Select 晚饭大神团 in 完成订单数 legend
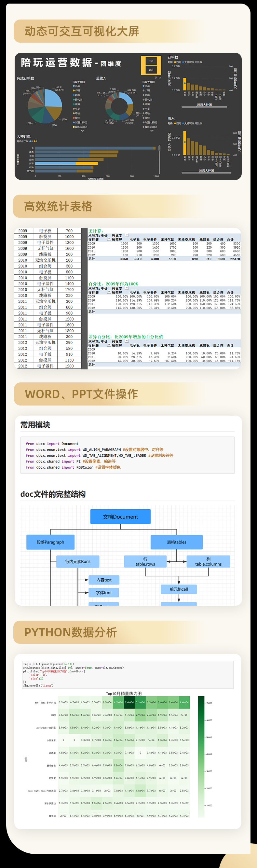This screenshot has width=257, height=868. 80,127
